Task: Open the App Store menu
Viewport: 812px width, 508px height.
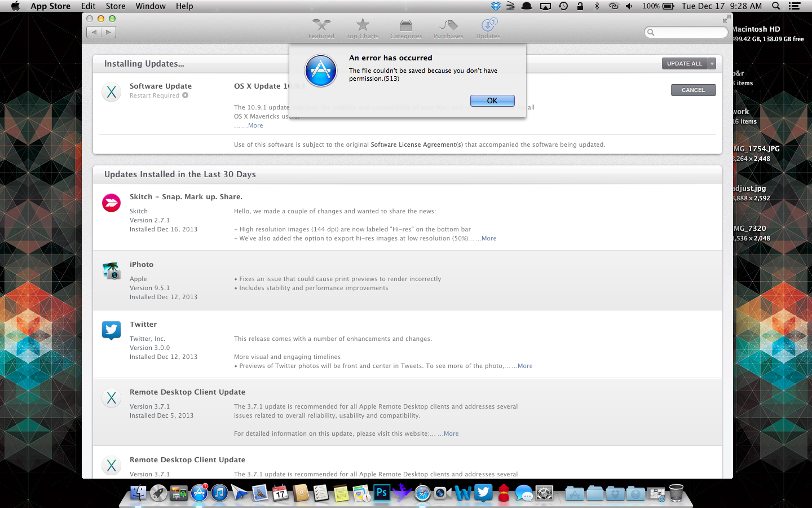Action: 50,6
